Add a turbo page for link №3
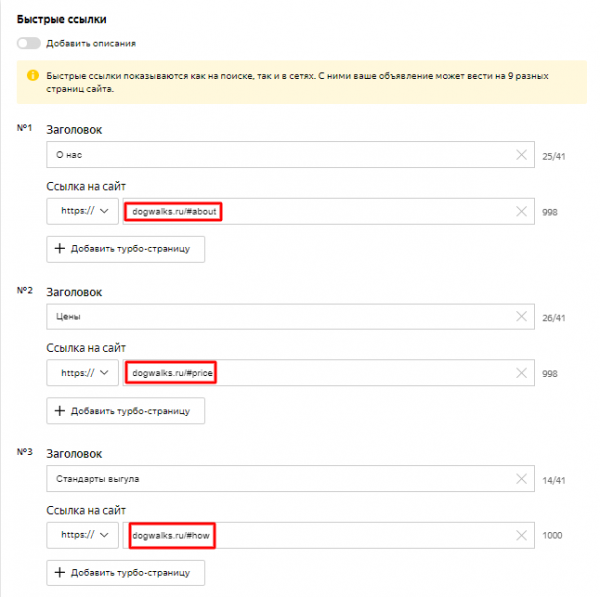This screenshot has width=600, height=597. (125, 572)
